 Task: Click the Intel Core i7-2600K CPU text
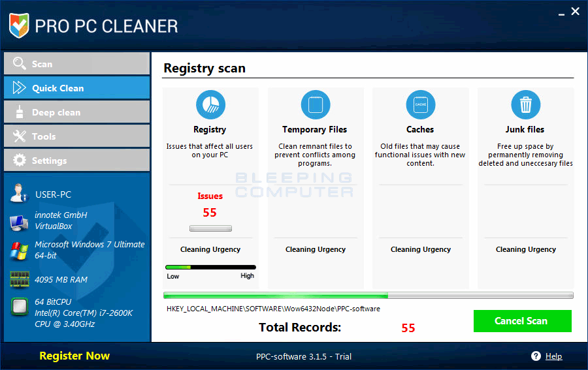[84, 313]
